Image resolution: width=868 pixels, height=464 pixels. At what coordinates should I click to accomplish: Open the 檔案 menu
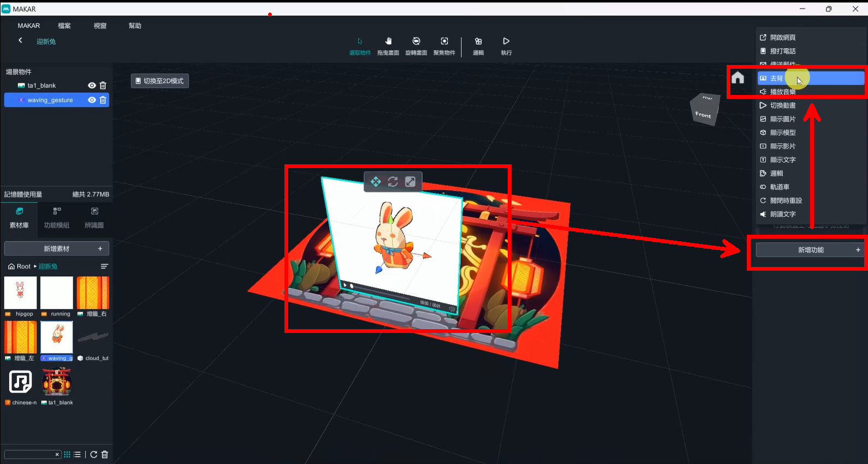[64, 26]
